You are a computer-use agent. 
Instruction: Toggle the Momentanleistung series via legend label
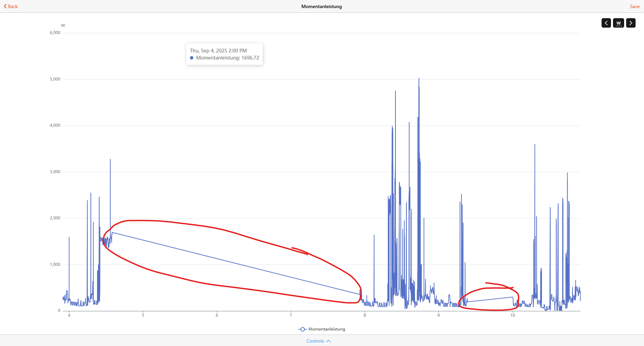(x=326, y=329)
